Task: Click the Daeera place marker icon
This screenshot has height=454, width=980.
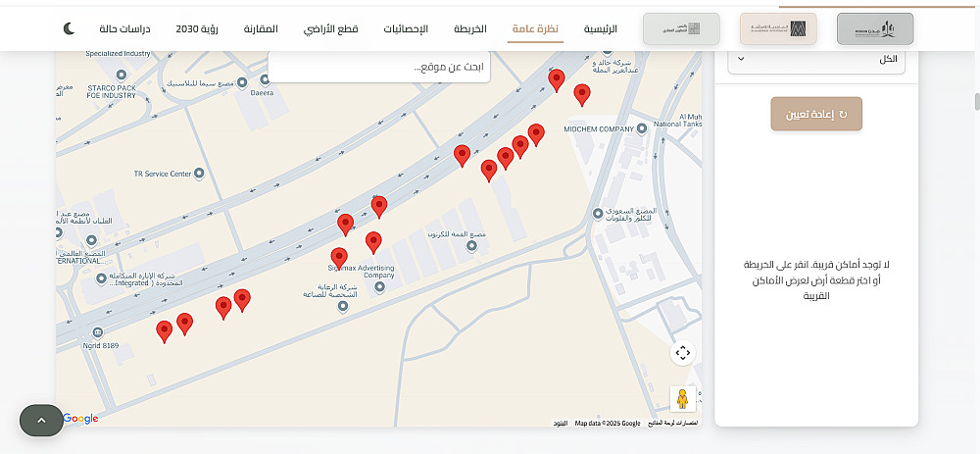Action: (x=265, y=79)
